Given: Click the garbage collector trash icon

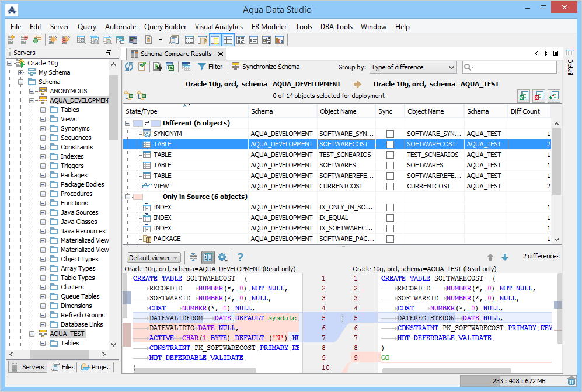Looking at the screenshot, I should [571, 381].
